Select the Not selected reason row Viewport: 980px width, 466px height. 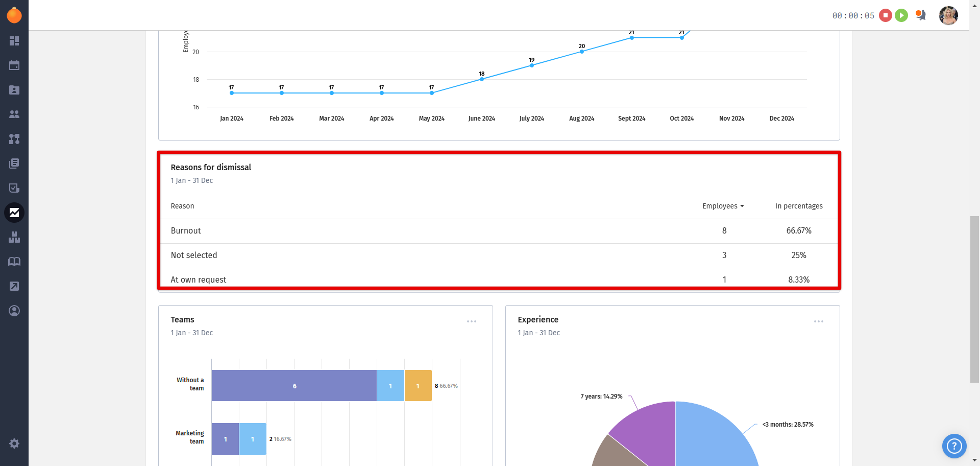499,255
